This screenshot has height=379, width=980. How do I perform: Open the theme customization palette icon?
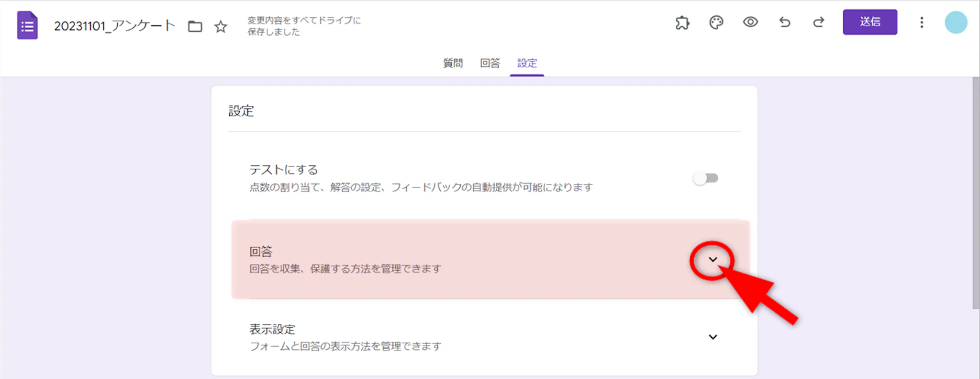pos(716,23)
